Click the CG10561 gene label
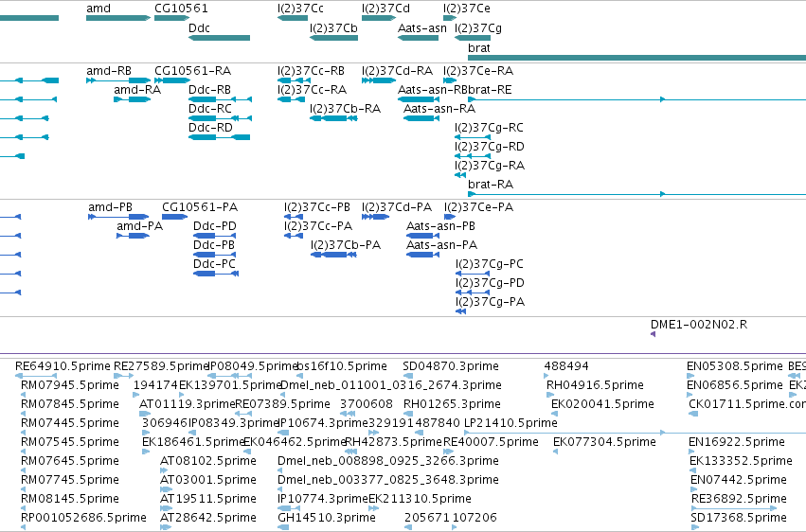806x532 pixels. (x=181, y=9)
